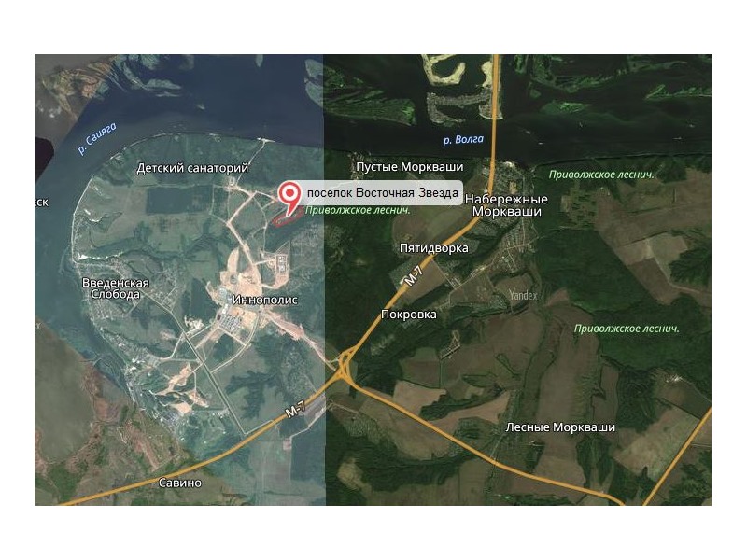Click the M-7 road marker above Савино
747x560 pixels.
295,410
